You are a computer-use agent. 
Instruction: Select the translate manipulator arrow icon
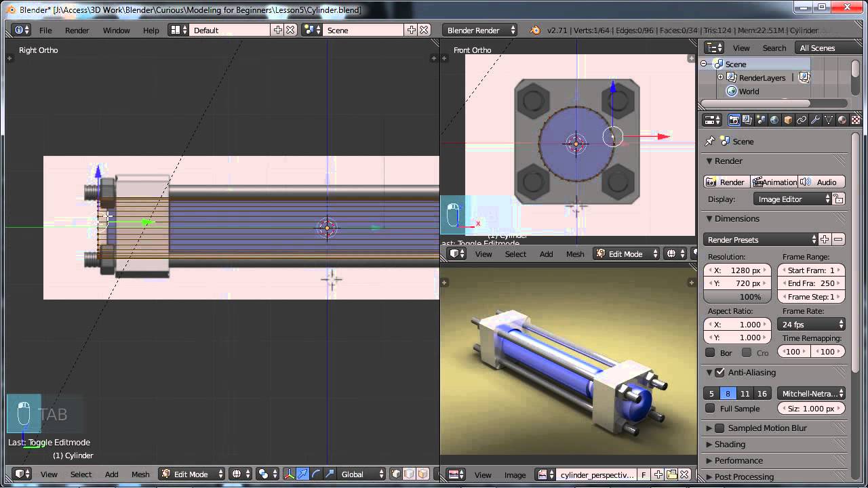tap(302, 474)
